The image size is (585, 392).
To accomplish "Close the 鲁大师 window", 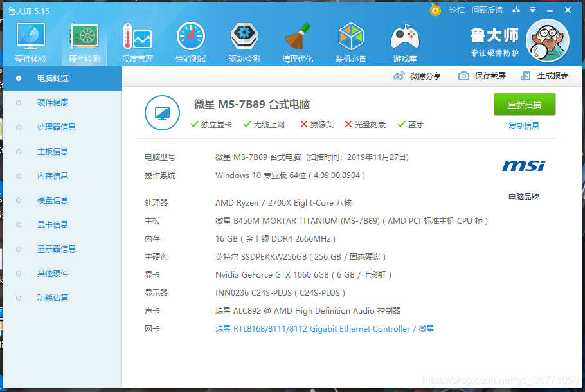I will pyautogui.click(x=568, y=10).
